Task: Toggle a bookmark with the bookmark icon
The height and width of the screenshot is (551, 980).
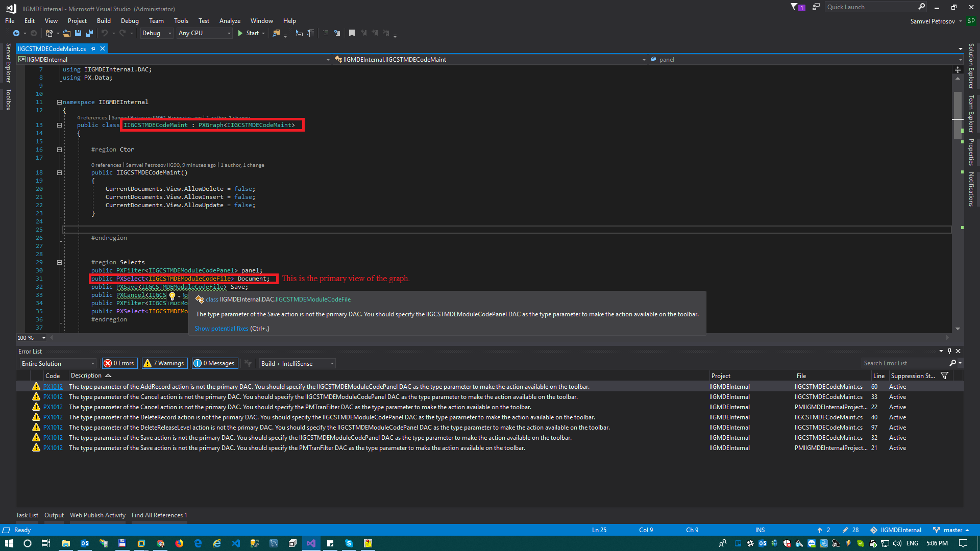Action: point(352,33)
